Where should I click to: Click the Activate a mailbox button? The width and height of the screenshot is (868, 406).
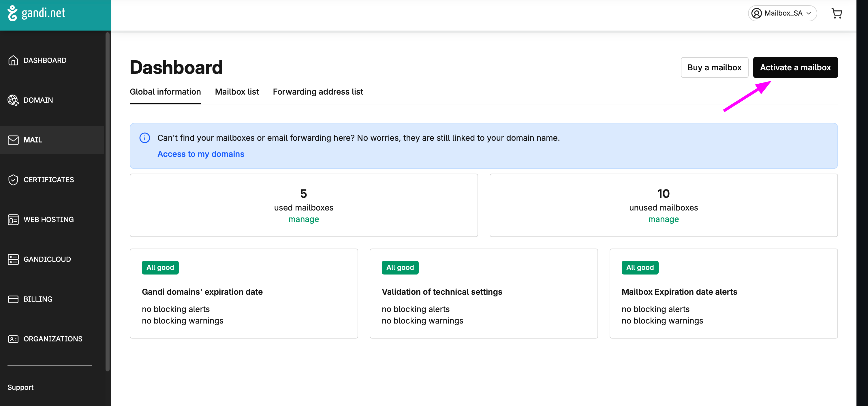[795, 67]
